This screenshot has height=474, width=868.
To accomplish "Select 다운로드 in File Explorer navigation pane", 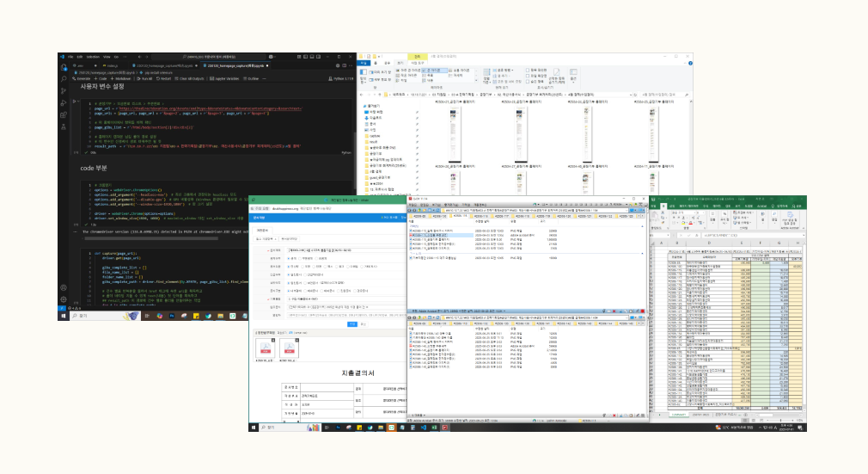I will (373, 118).
